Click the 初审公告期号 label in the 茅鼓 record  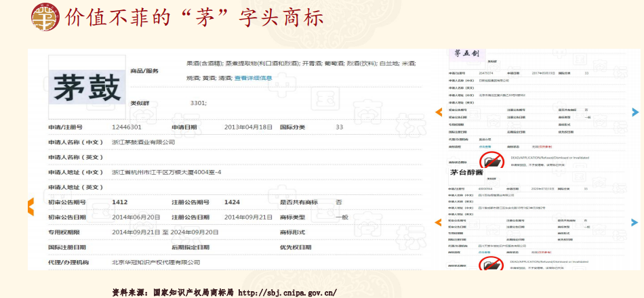(67, 202)
